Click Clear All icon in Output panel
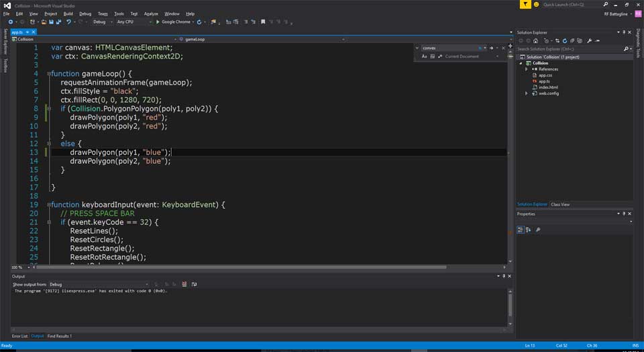Image resolution: width=644 pixels, height=352 pixels. click(184, 284)
